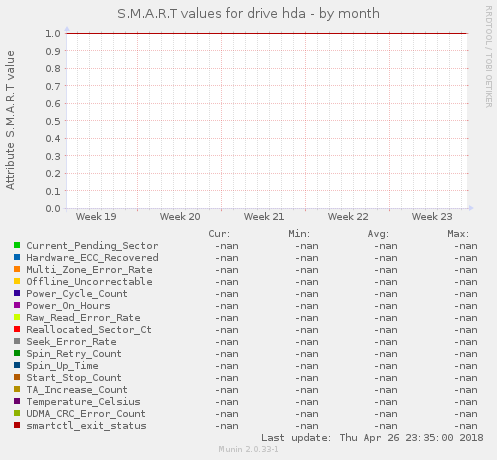Select the Raw_Read_Error_Rate legend label
This screenshot has height=460, width=497.
pyautogui.click(x=83, y=318)
